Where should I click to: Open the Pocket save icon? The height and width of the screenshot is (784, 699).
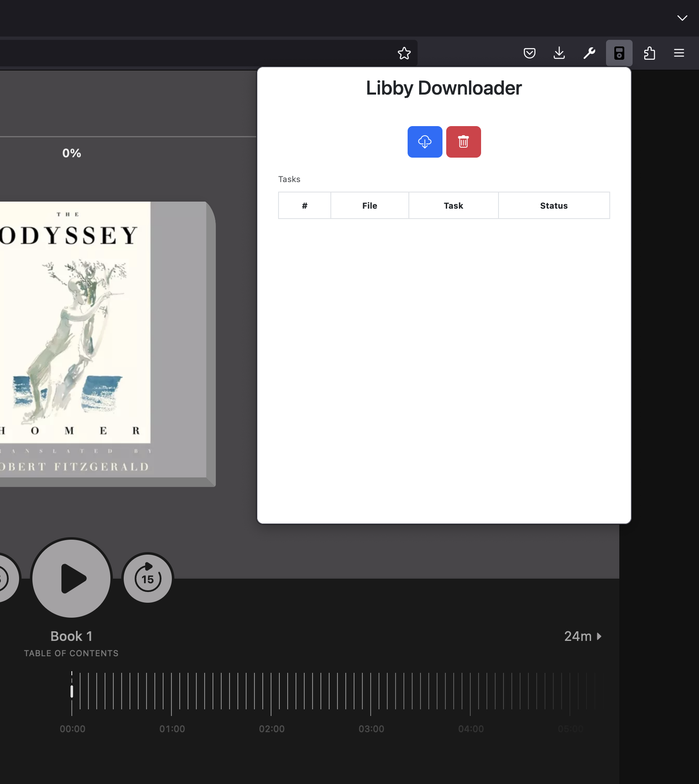(529, 53)
